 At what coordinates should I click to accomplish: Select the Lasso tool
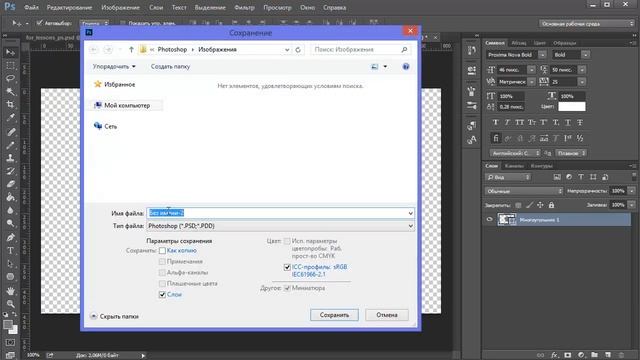point(10,78)
